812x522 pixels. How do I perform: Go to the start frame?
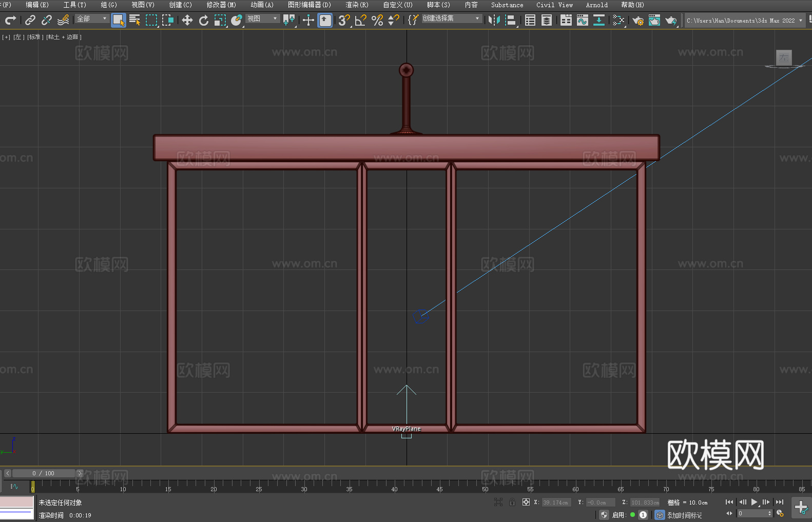coord(729,502)
